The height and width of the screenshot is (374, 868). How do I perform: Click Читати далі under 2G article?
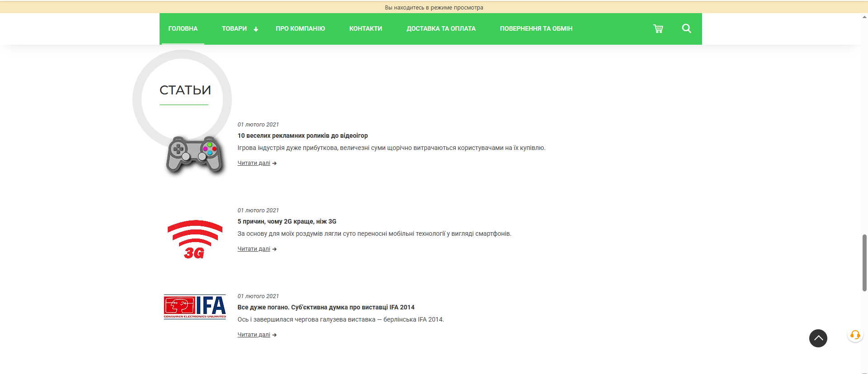tap(254, 249)
